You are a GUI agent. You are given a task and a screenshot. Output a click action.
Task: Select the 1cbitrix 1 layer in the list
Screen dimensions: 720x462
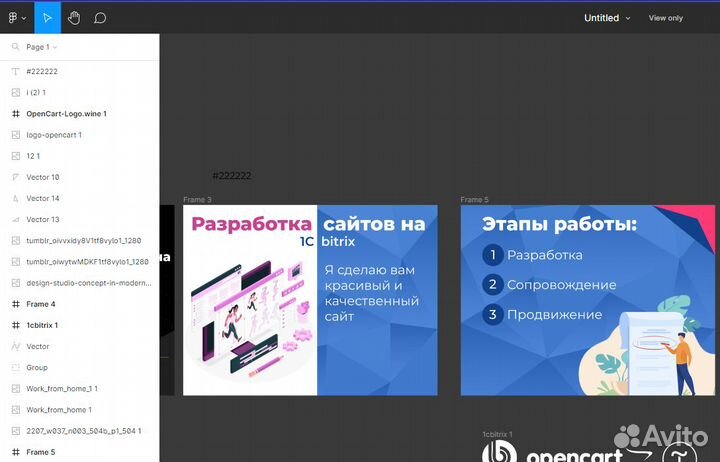click(80, 325)
